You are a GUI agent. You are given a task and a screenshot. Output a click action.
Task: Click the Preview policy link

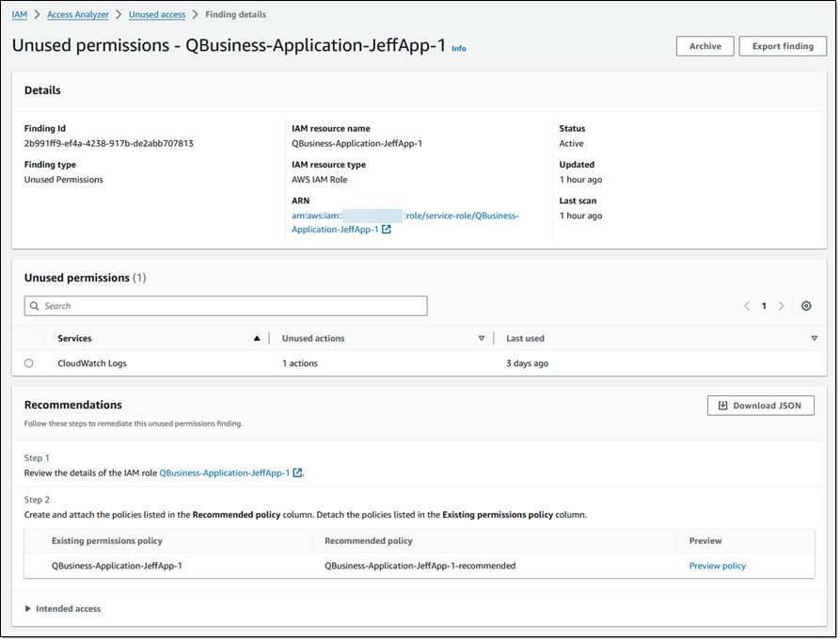point(718,566)
